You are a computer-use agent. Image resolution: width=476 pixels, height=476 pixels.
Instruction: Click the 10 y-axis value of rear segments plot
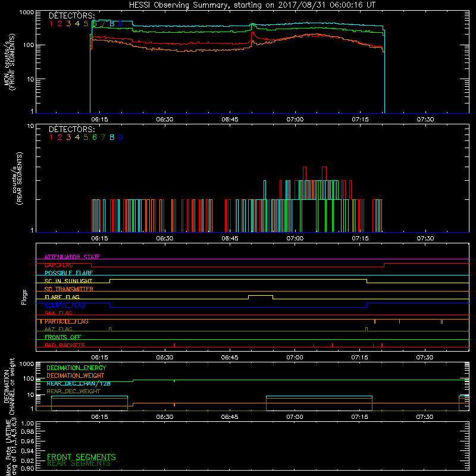[x=30, y=126]
